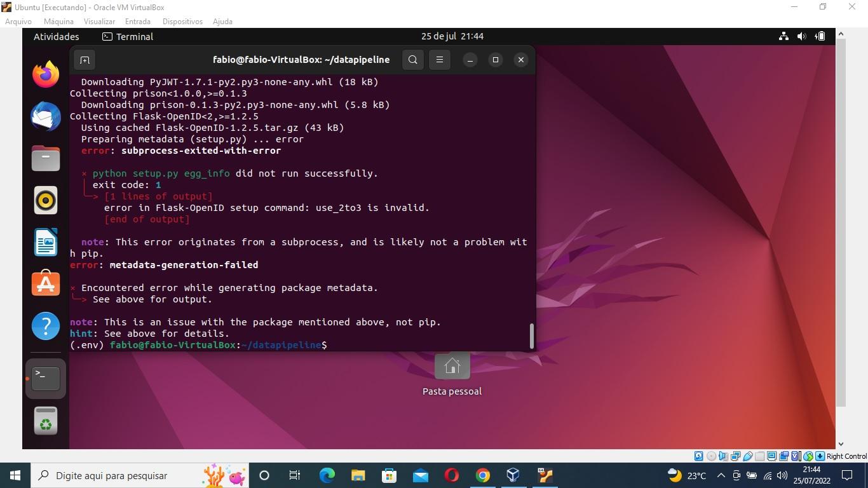Click the VirtualBox network adapter indicator
This screenshot has height=488, width=868.
[735, 456]
